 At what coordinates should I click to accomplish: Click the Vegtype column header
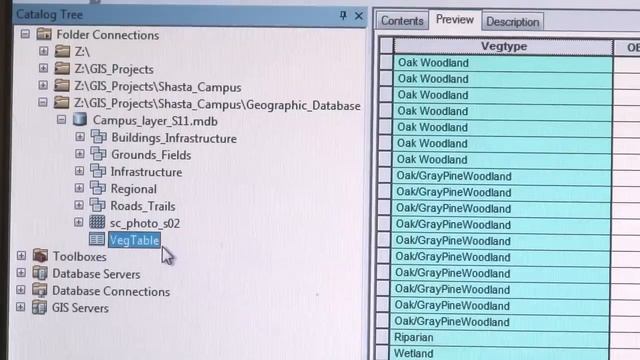click(503, 47)
